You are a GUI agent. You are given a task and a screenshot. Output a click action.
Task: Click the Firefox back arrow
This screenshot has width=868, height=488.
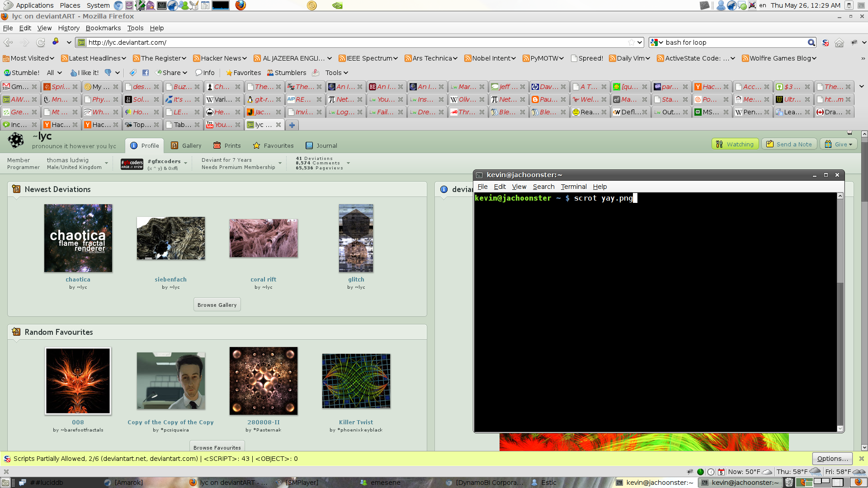8,42
